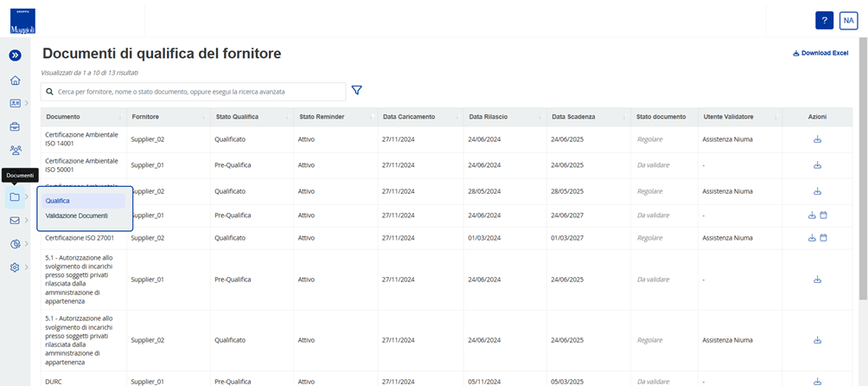Click Qualificato in ISO 14001 row
This screenshot has height=386, width=868.
click(x=230, y=139)
